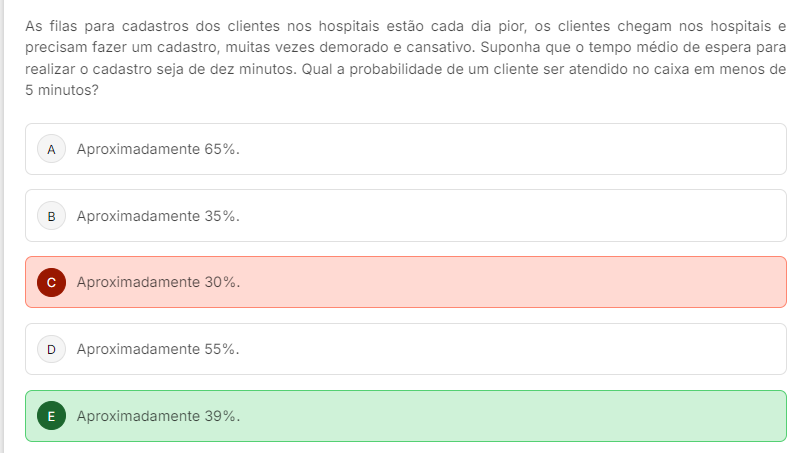Screen dimensions: 800x453
Task: Click the red C badge of wrong answer
Action: tap(52, 282)
